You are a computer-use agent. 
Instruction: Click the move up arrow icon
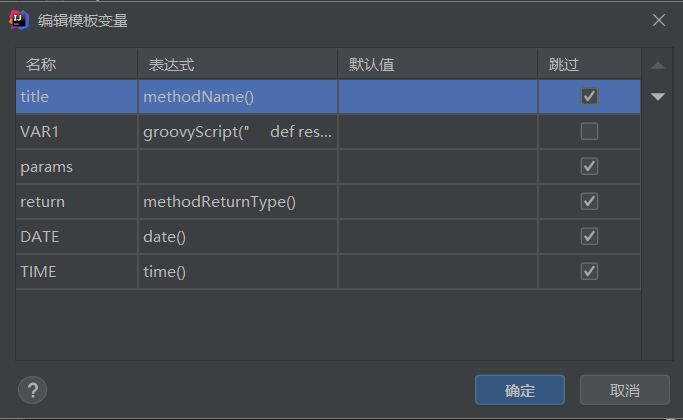[x=657, y=66]
